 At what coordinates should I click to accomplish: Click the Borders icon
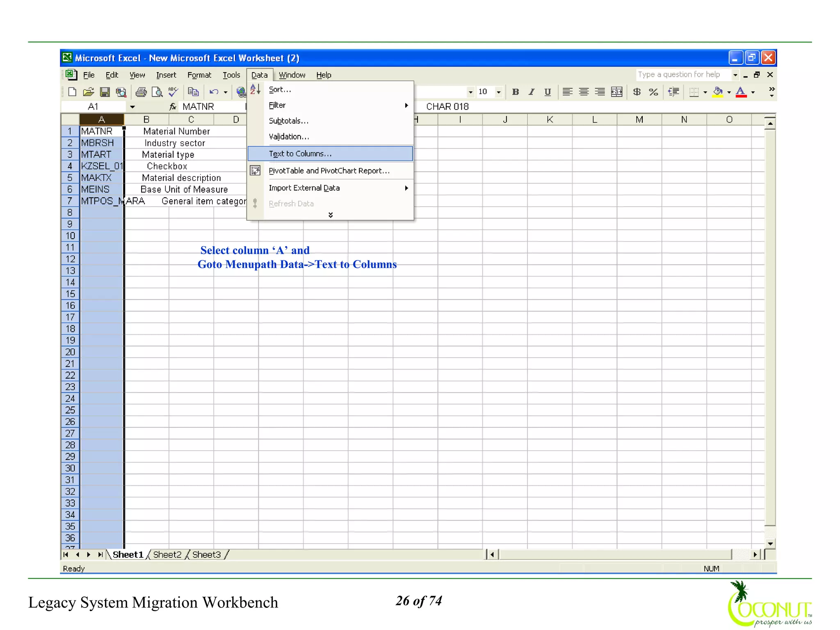(x=694, y=92)
